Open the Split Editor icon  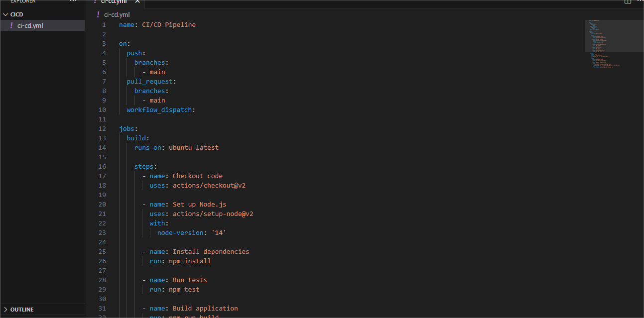pos(627,2)
